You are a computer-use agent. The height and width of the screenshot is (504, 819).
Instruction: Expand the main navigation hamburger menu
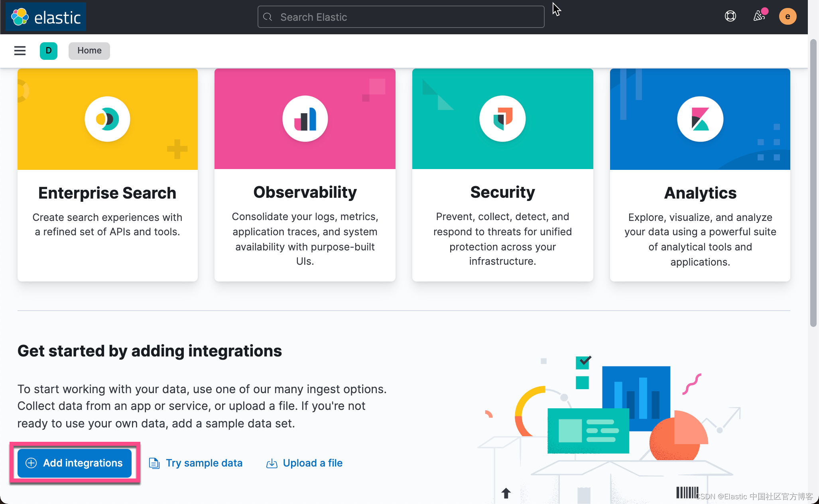click(x=20, y=51)
